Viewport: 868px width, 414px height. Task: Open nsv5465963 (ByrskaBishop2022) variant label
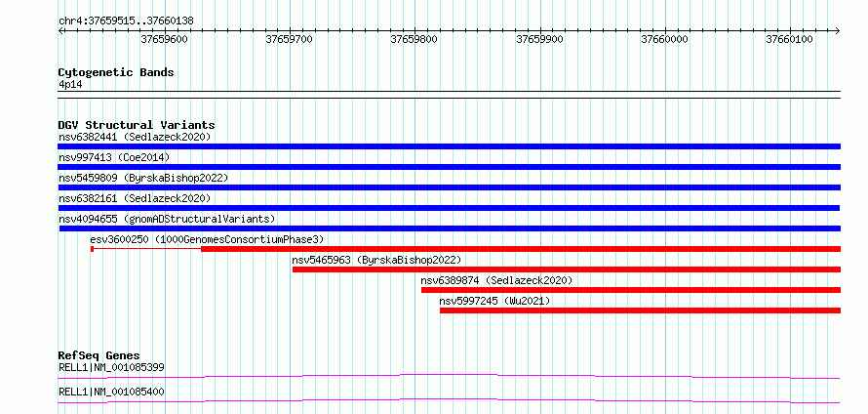[376, 260]
